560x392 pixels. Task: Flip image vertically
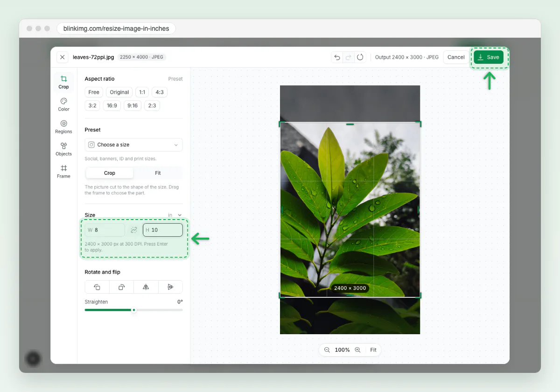tap(170, 287)
